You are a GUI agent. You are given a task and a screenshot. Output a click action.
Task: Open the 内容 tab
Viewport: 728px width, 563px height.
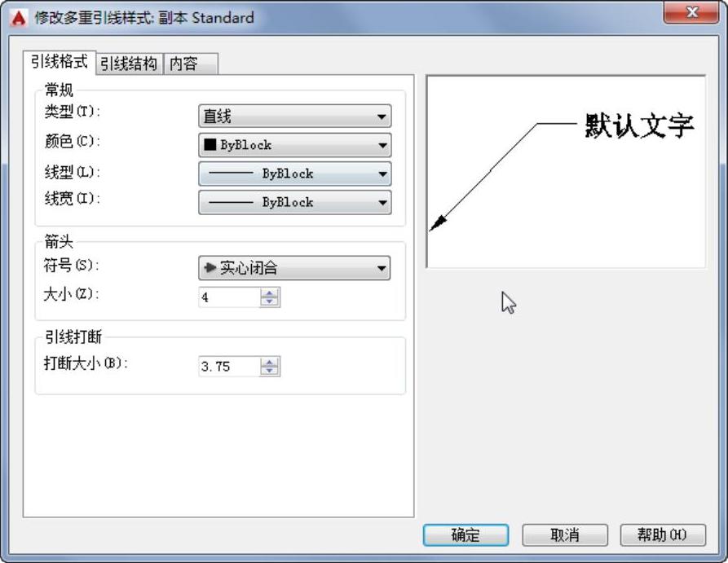click(190, 64)
